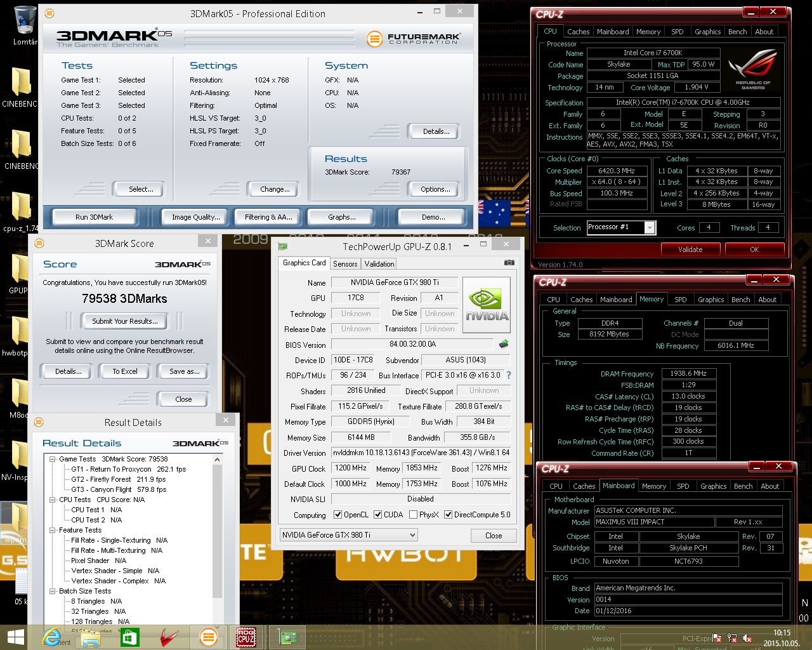Image resolution: width=812 pixels, height=650 pixels.
Task: Open Internet Explorer from the taskbar
Action: 51,637
